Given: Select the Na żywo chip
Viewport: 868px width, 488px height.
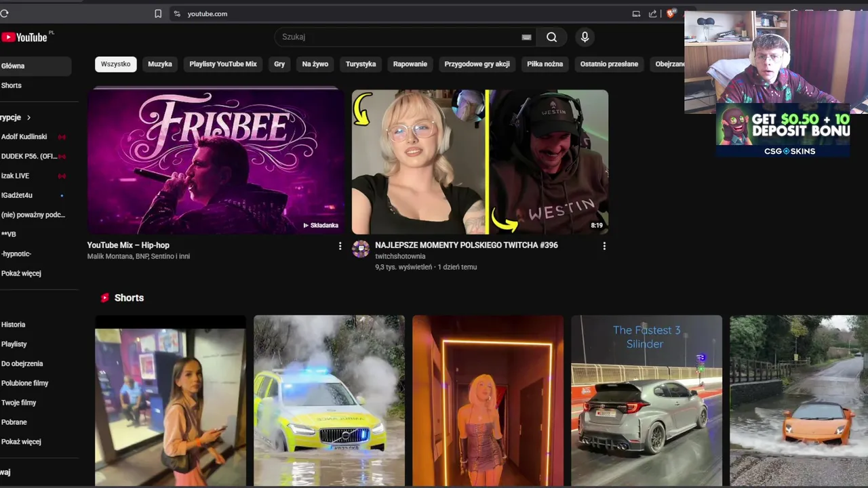Looking at the screenshot, I should pos(315,64).
